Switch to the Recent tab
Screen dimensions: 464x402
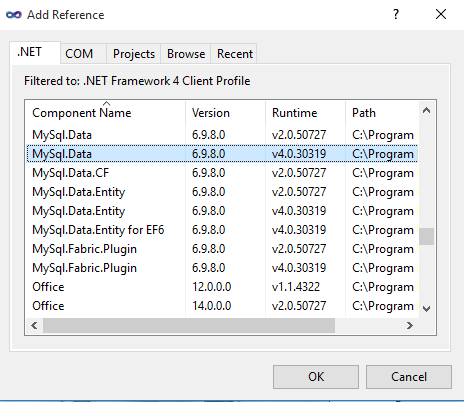234,54
